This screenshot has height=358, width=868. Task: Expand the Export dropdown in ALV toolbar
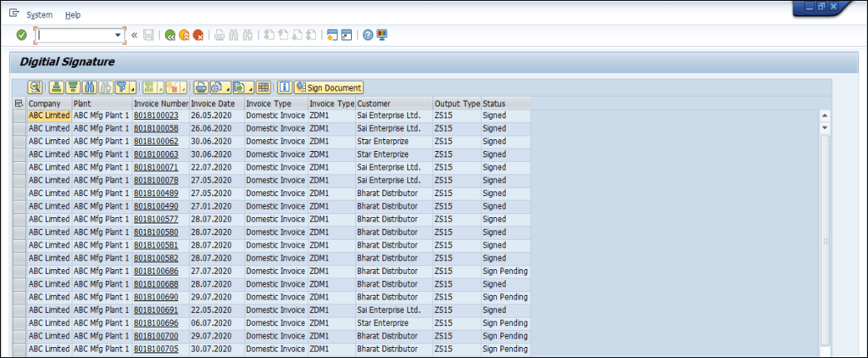(250, 87)
